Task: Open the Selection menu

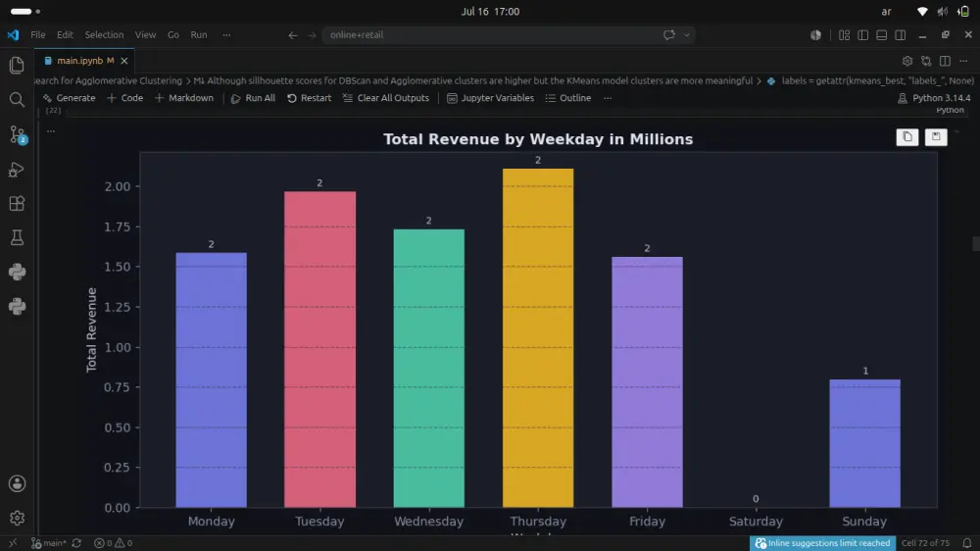Action: pos(105,35)
